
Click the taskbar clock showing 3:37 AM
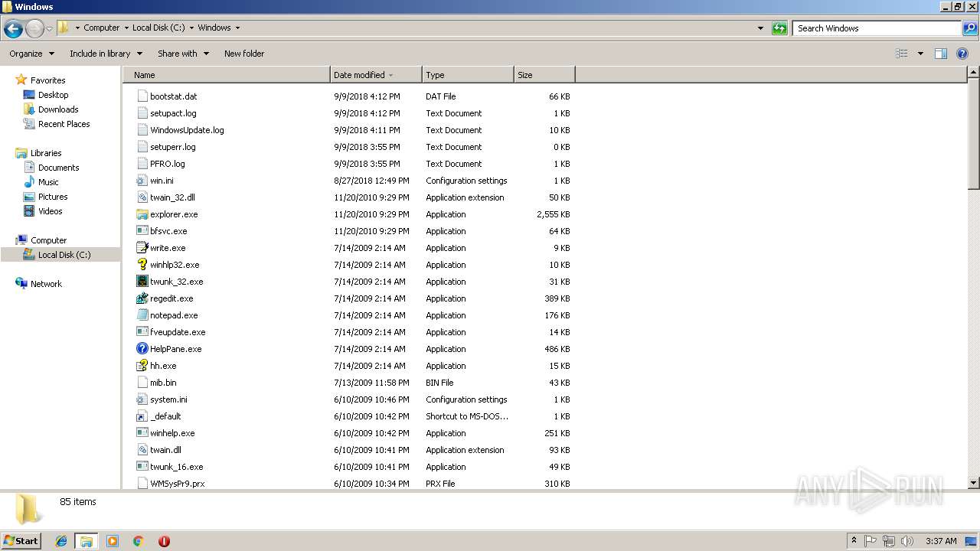pyautogui.click(x=941, y=541)
